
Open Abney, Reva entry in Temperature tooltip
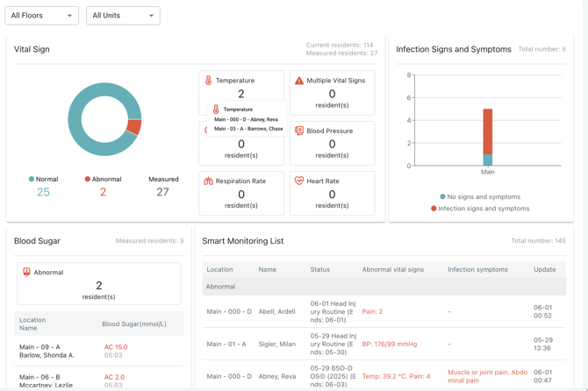246,119
